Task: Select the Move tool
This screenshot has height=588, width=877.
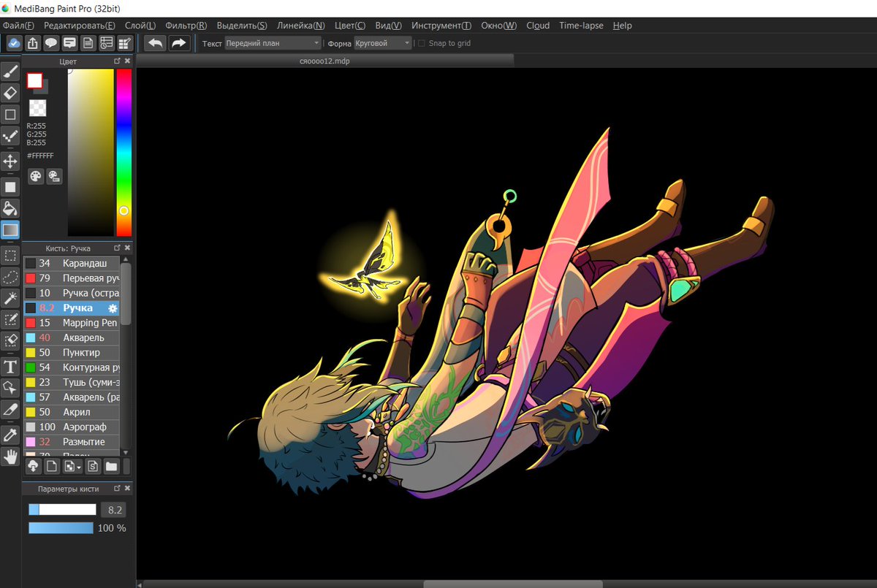Action: (x=10, y=161)
